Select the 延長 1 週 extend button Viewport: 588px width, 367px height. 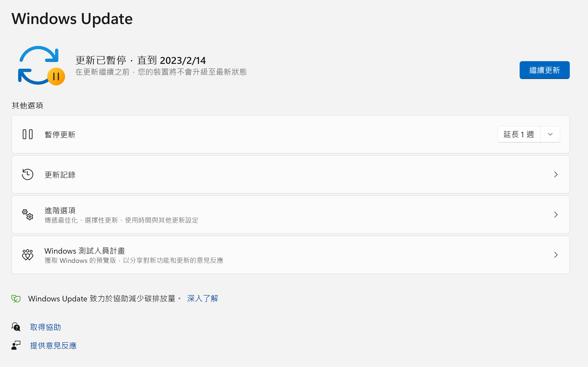coord(519,134)
